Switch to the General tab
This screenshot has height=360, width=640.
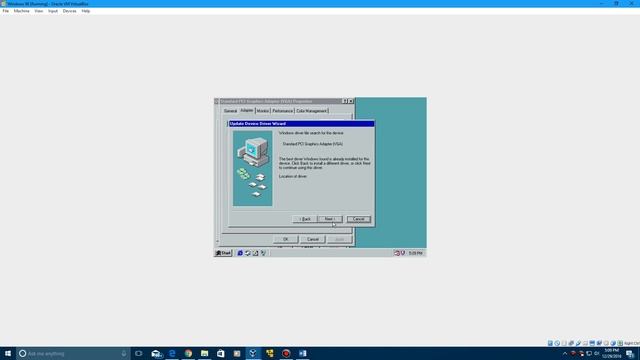click(x=230, y=111)
